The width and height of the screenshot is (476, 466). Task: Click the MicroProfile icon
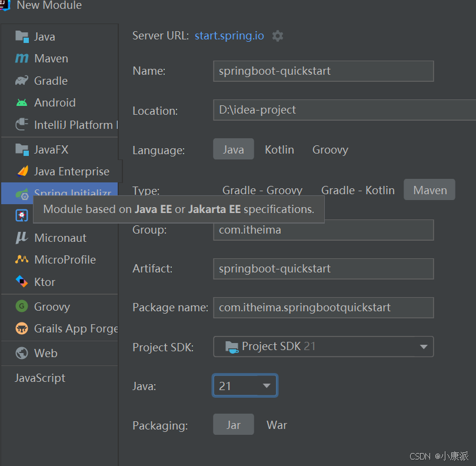(x=22, y=259)
